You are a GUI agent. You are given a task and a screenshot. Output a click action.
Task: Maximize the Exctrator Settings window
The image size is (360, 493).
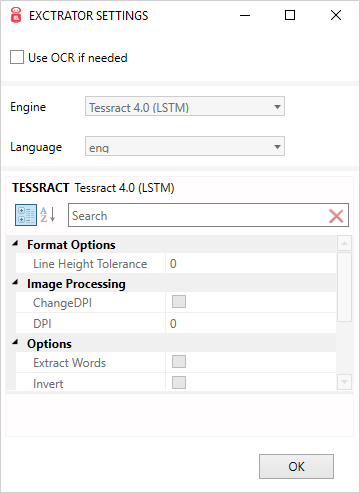click(290, 15)
